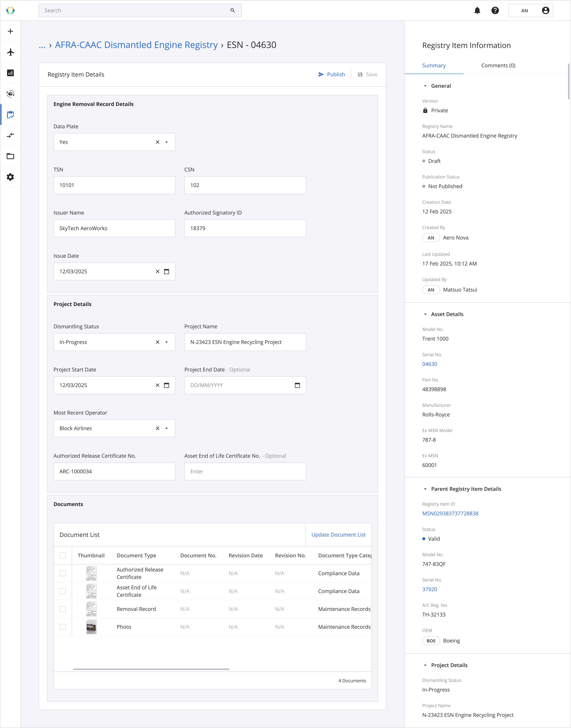Open the settings gear in sidebar
The height and width of the screenshot is (728, 571).
point(10,177)
